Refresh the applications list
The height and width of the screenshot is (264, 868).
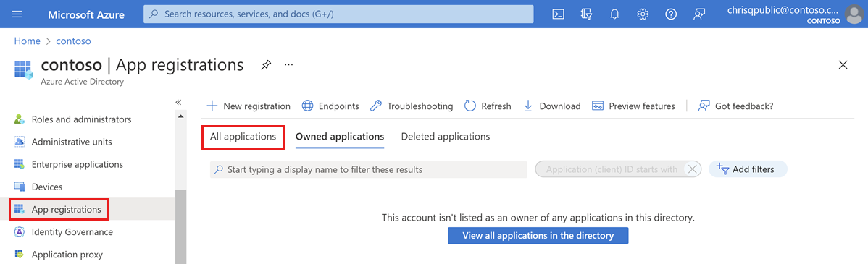(488, 106)
